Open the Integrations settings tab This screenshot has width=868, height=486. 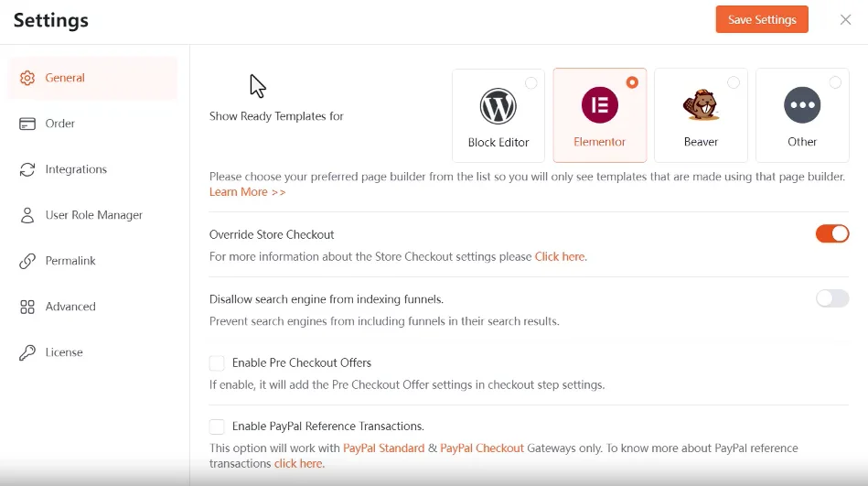tap(76, 169)
